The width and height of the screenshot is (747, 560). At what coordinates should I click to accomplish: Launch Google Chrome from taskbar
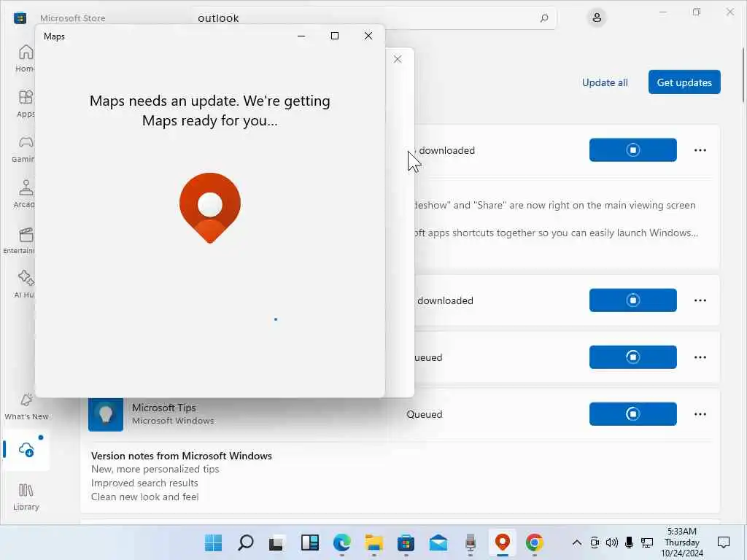pyautogui.click(x=535, y=542)
